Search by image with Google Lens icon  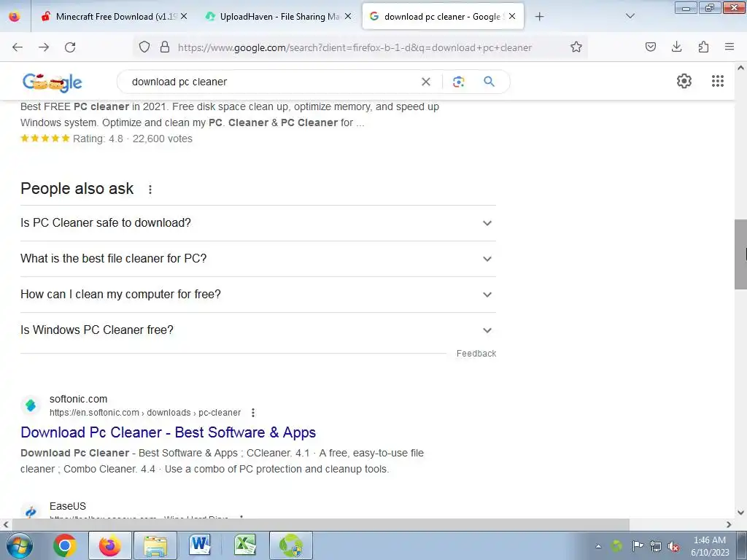458,82
